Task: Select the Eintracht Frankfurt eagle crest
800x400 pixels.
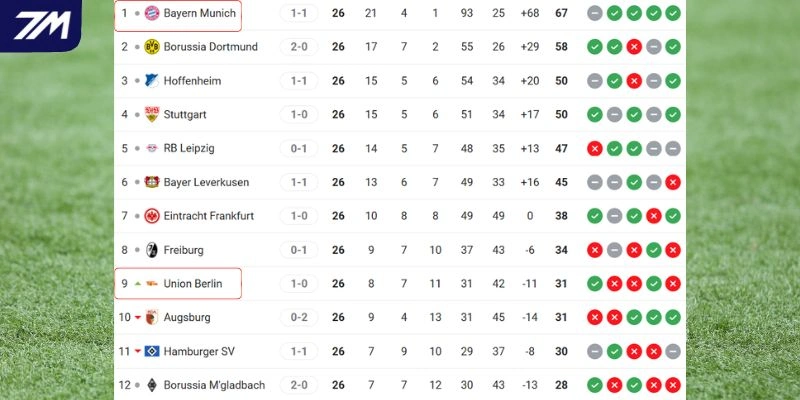Action: tap(152, 216)
